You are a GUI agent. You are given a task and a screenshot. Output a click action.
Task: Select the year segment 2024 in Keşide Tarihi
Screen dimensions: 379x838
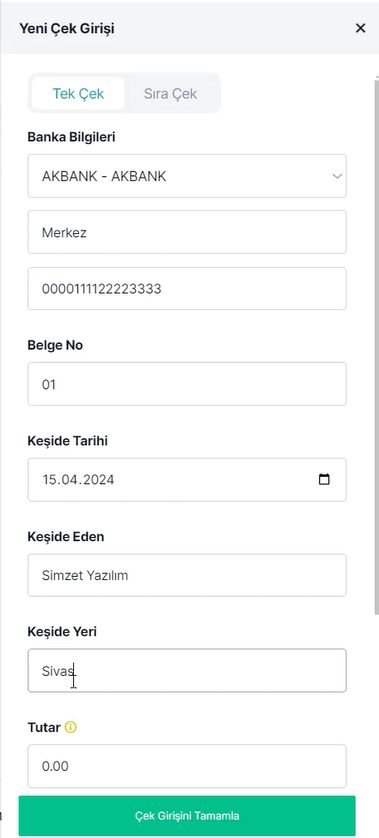pyautogui.click(x=98, y=479)
